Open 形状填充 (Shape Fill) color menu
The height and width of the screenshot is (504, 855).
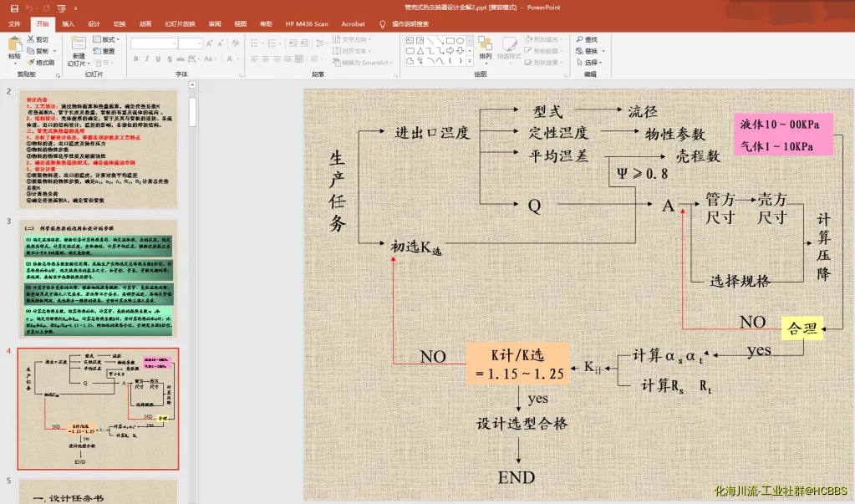click(543, 40)
